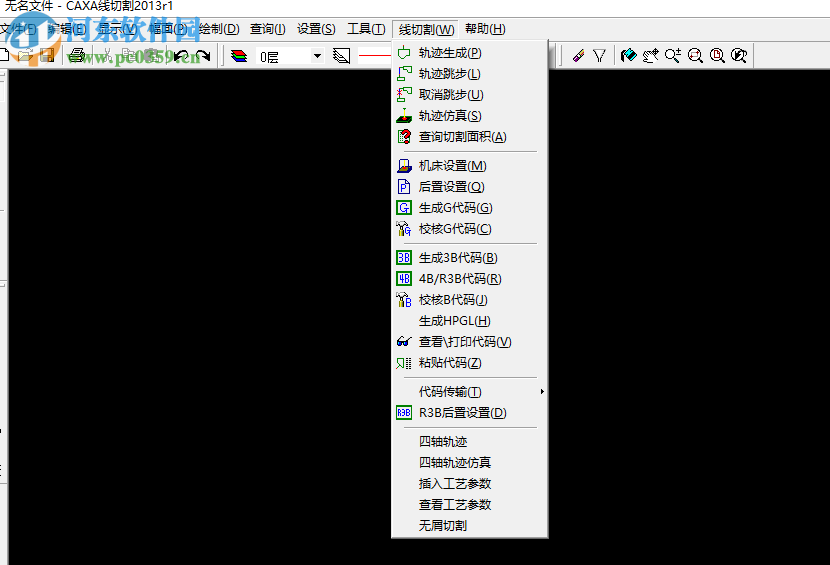Select 无屑切割 menu entry
This screenshot has width=830, height=565.
[x=470, y=526]
